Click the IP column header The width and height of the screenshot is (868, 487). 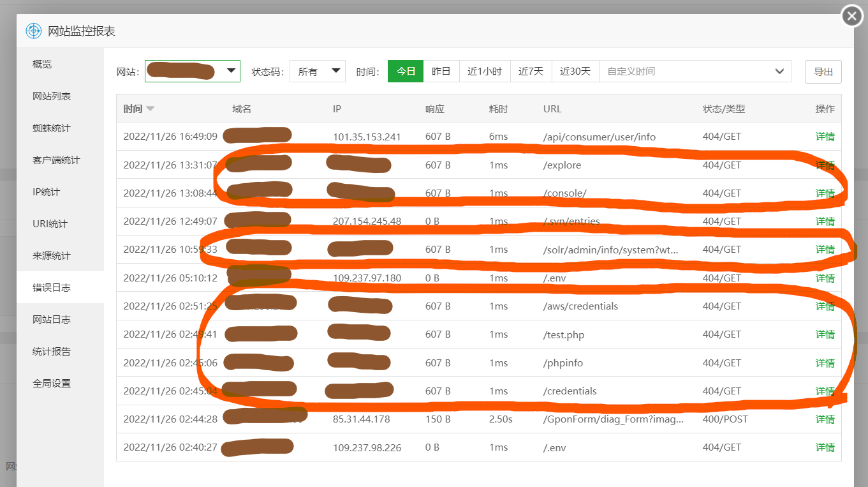[x=337, y=109]
